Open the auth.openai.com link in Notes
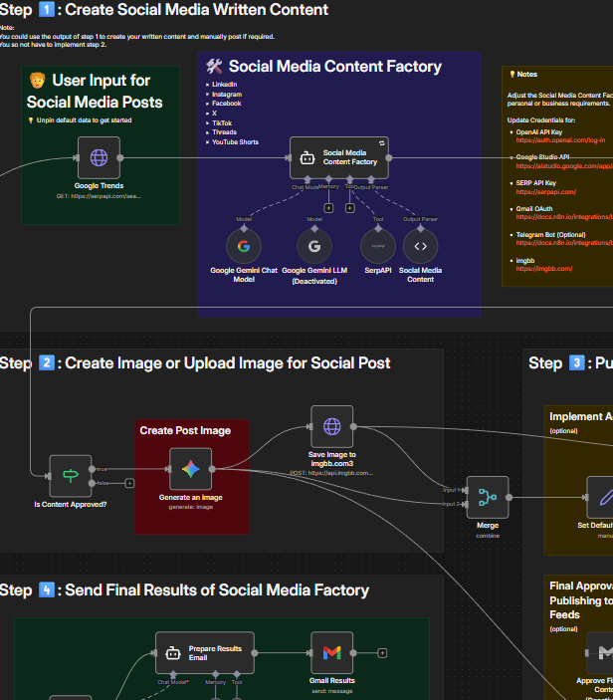Image resolution: width=613 pixels, height=700 pixels. [x=557, y=139]
